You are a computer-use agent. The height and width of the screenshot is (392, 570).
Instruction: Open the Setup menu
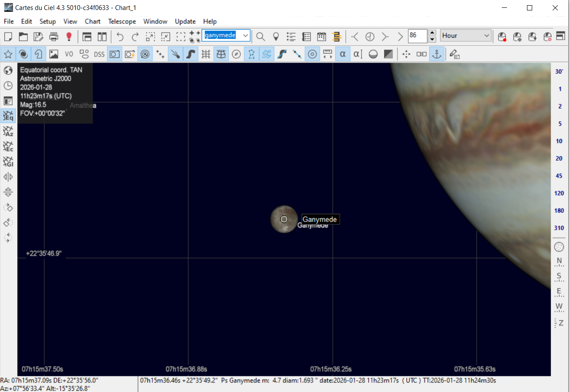pyautogui.click(x=48, y=21)
